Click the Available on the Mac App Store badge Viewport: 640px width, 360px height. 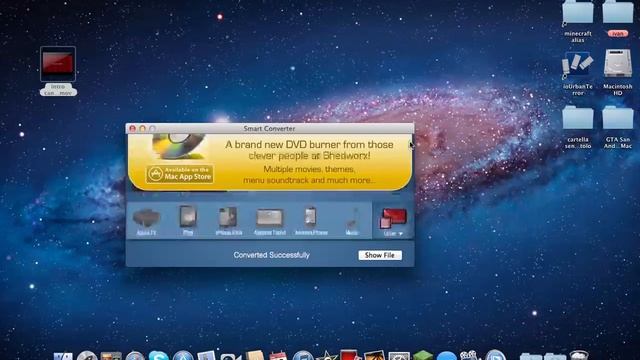pos(180,174)
